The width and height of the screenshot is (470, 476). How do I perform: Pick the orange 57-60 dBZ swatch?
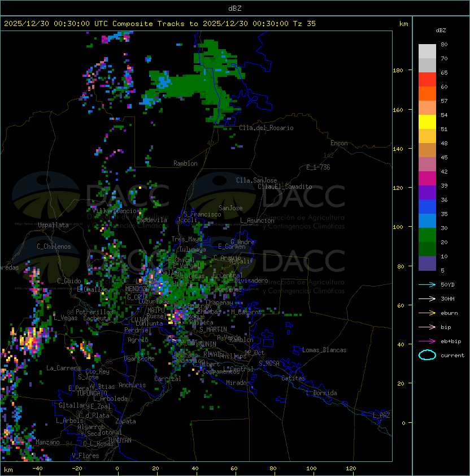427,93
